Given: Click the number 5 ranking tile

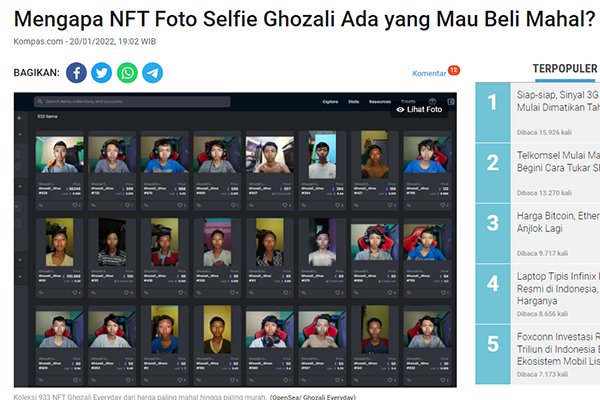Looking at the screenshot, I should click(x=493, y=354).
